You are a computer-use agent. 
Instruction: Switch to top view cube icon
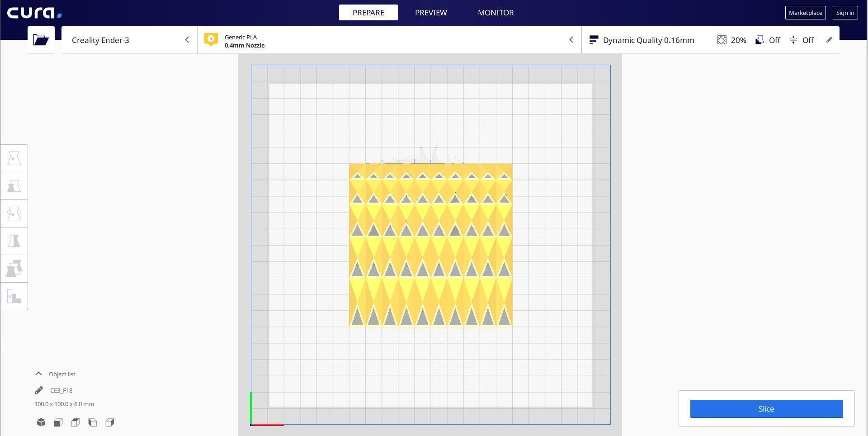pyautogui.click(x=75, y=422)
